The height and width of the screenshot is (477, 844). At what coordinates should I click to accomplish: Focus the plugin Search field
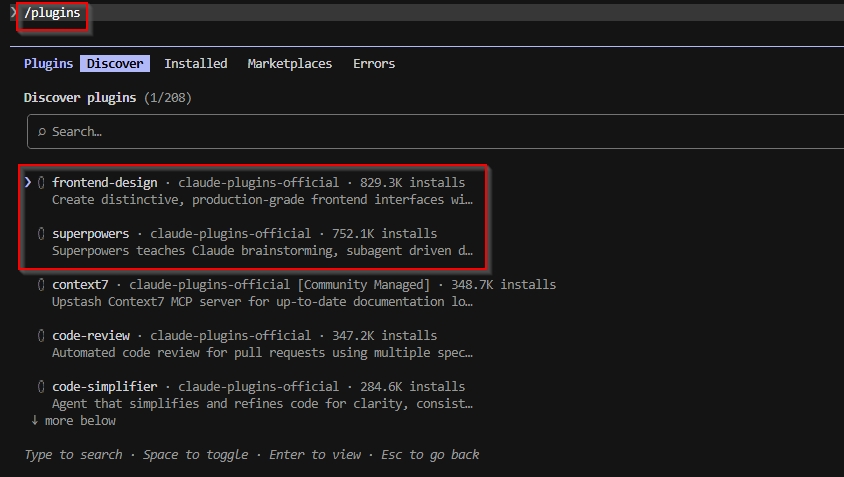435,131
